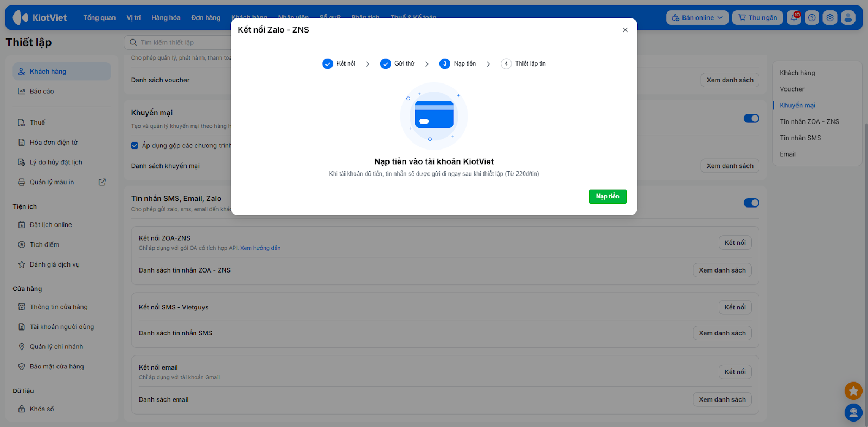Click Kết nối for ZOA-ZNS
The image size is (868, 427).
(735, 243)
